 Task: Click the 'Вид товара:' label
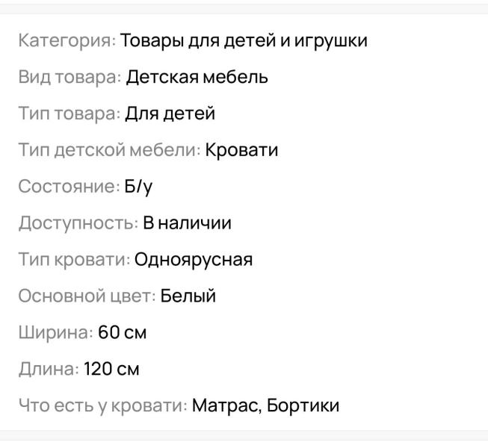click(x=70, y=77)
